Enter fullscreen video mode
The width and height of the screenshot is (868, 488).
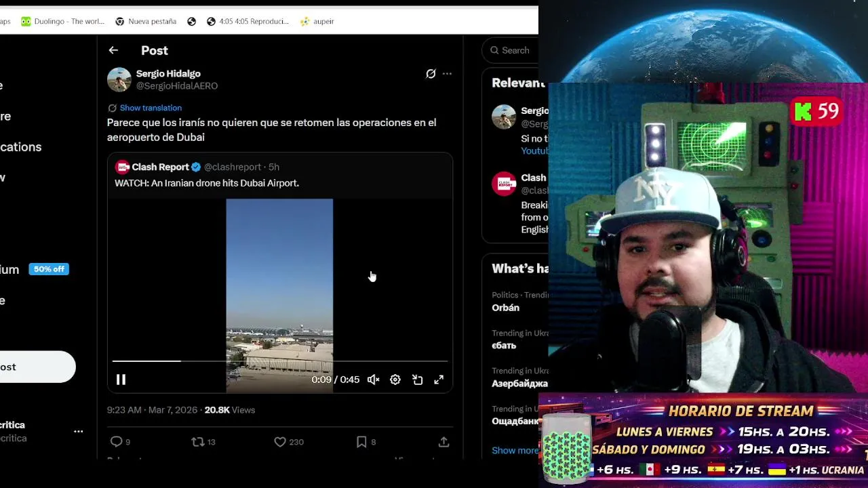(439, 380)
